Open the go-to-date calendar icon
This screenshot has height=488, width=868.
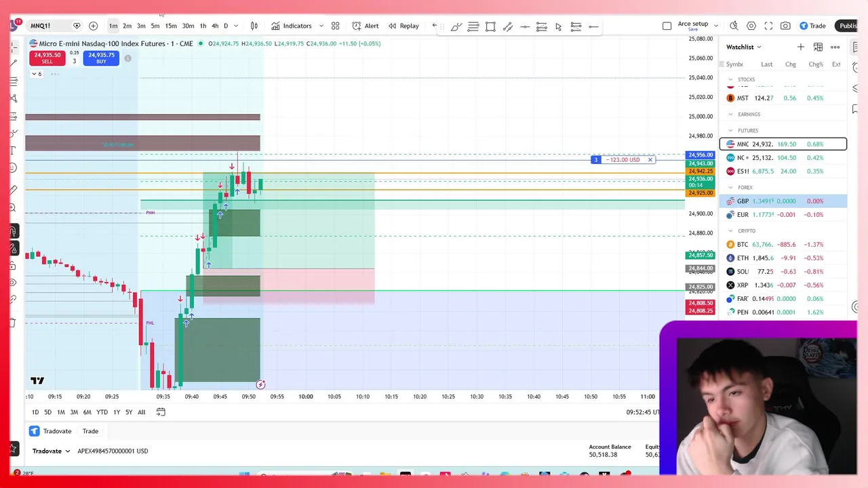(161, 412)
